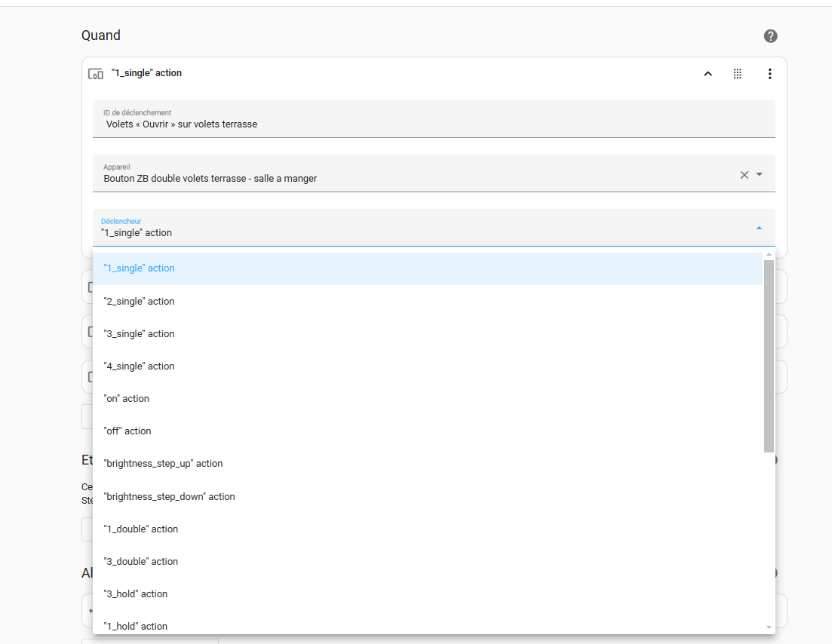Choose "brightness_step_up" action
832x644 pixels.
[163, 464]
